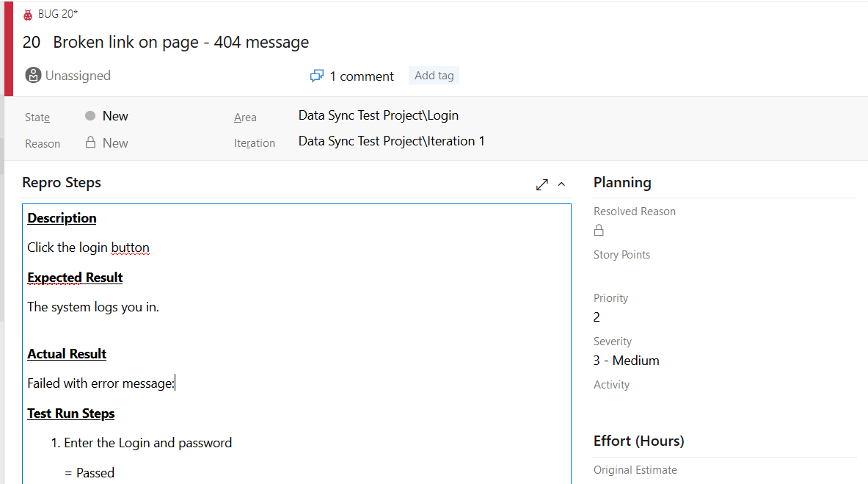Collapse the Repro Steps section

[x=562, y=184]
